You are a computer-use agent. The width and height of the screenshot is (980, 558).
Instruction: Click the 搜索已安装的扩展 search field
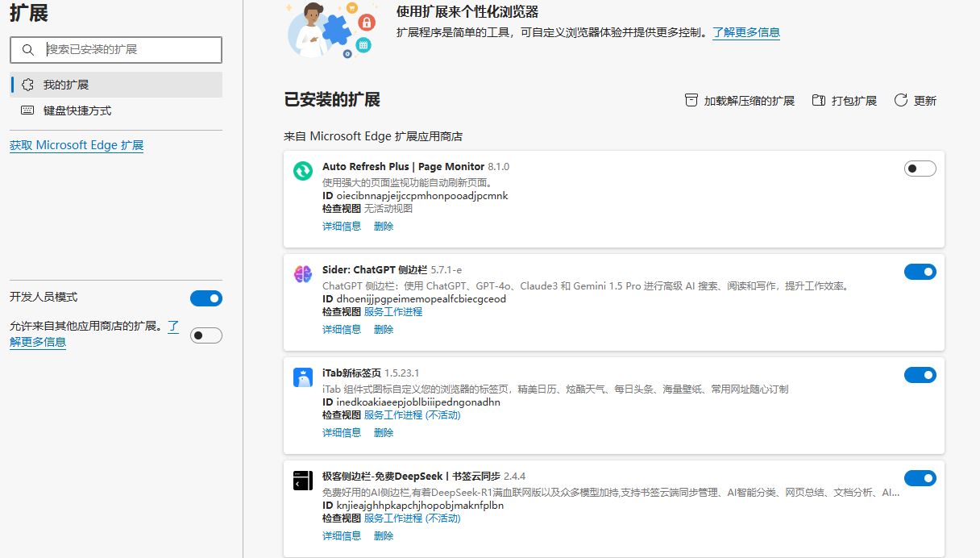pyautogui.click(x=116, y=49)
